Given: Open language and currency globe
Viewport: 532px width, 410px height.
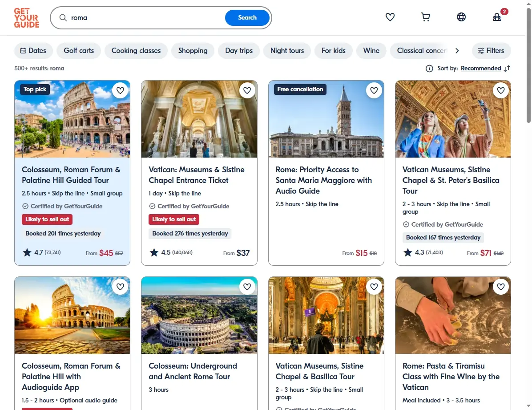Looking at the screenshot, I should coord(461,17).
